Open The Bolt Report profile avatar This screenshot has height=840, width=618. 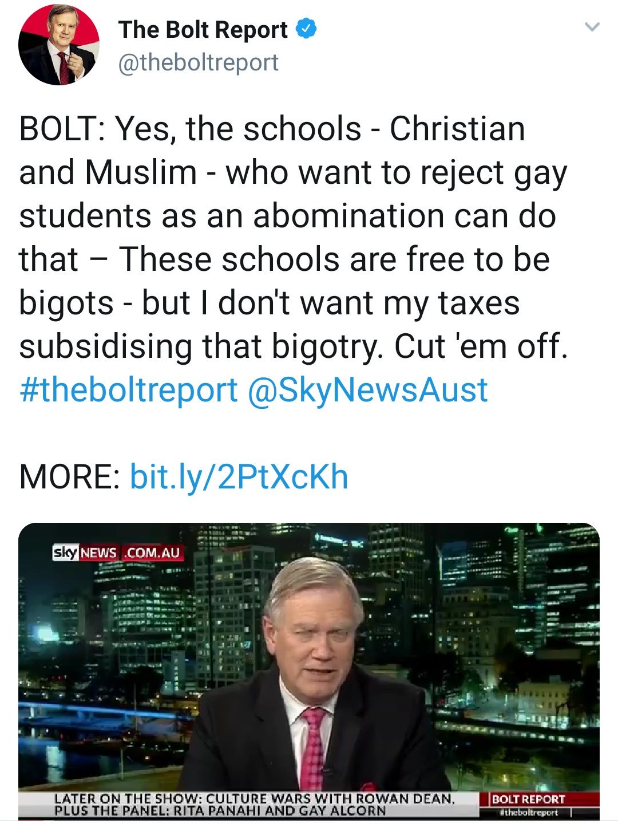point(59,45)
